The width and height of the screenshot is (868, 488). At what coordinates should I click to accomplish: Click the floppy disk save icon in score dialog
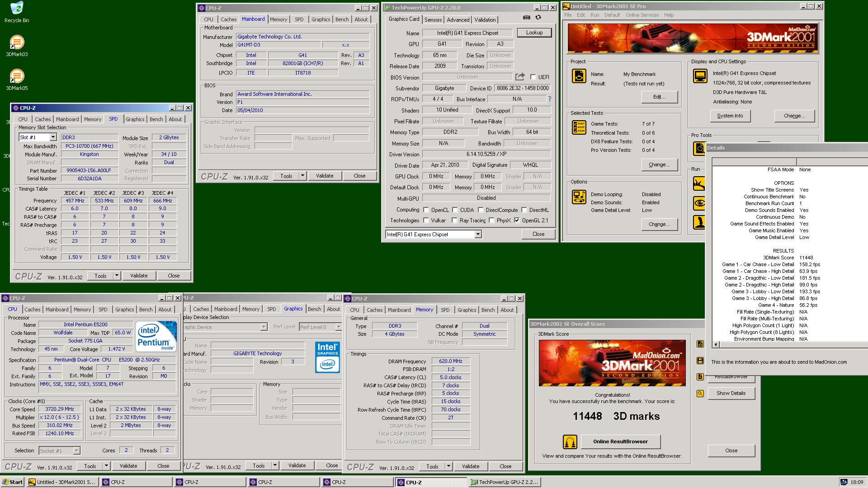[700, 361]
